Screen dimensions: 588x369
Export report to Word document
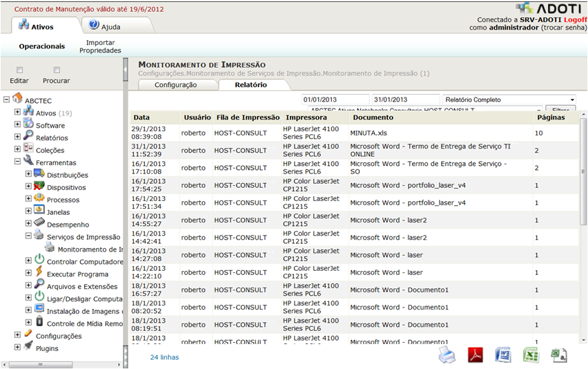tap(503, 354)
